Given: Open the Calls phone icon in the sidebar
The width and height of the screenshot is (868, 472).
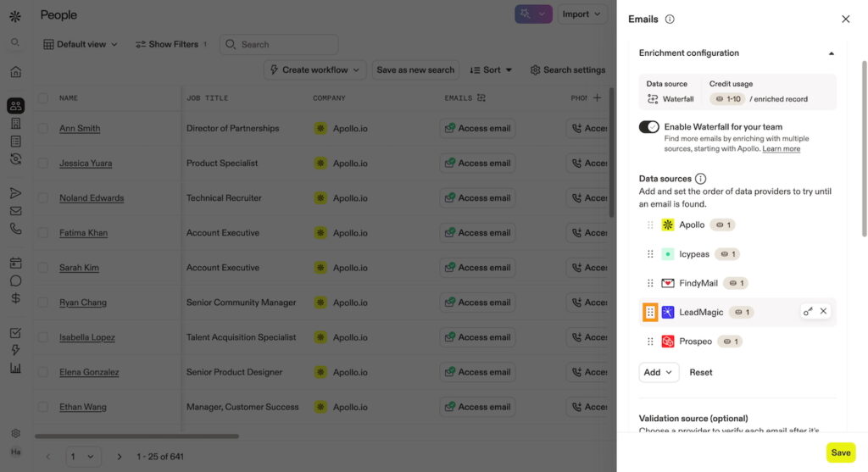Looking at the screenshot, I should [15, 229].
